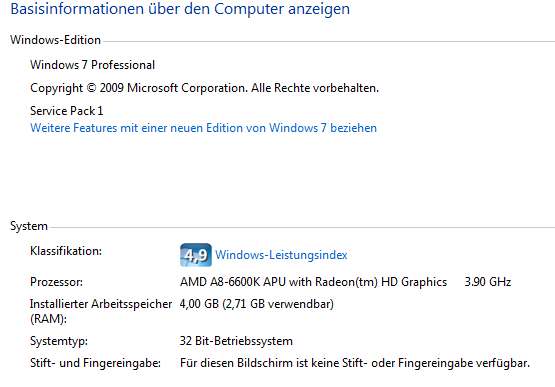The width and height of the screenshot is (555, 387).
Task: Follow the Weitere Features mit einer neuen Edition link
Action: tap(204, 128)
